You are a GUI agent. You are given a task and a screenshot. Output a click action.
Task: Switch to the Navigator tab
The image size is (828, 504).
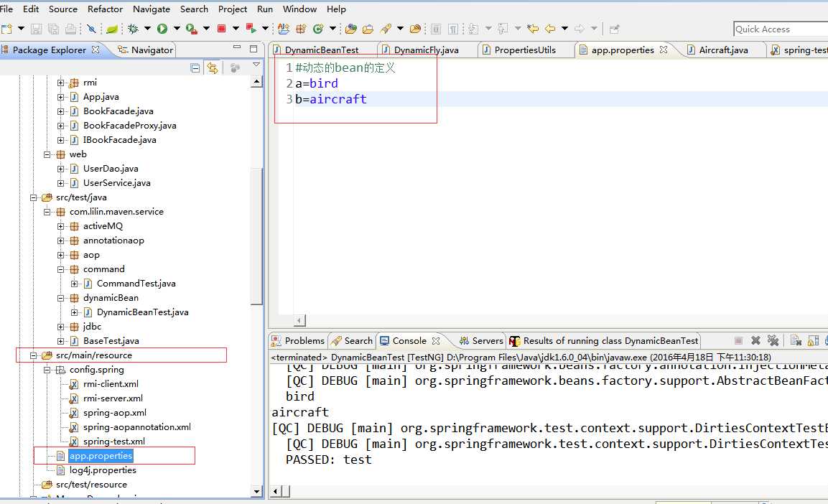[x=145, y=50]
